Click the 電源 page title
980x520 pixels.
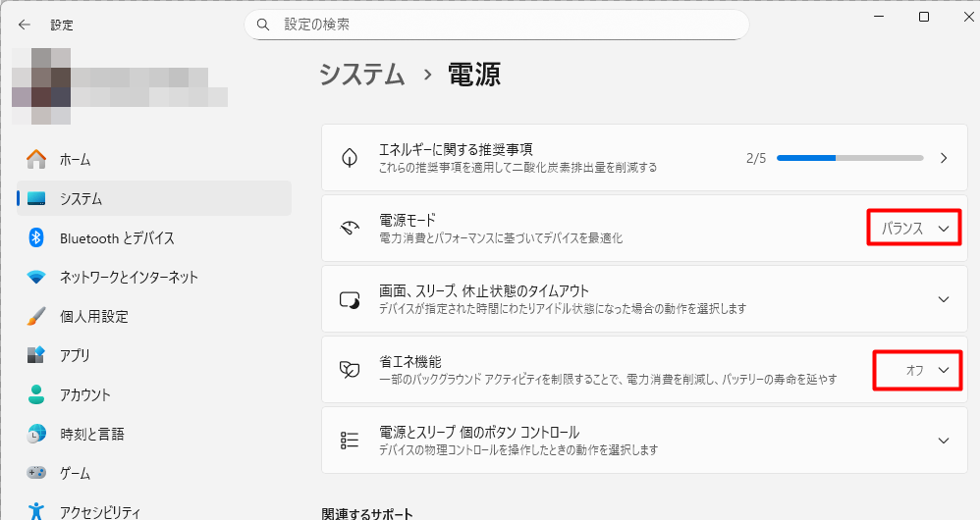point(473,75)
